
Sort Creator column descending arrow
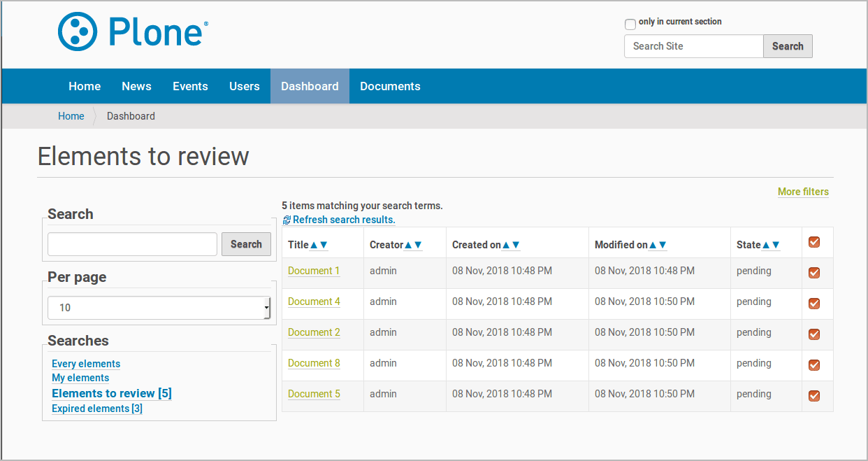[x=418, y=245]
